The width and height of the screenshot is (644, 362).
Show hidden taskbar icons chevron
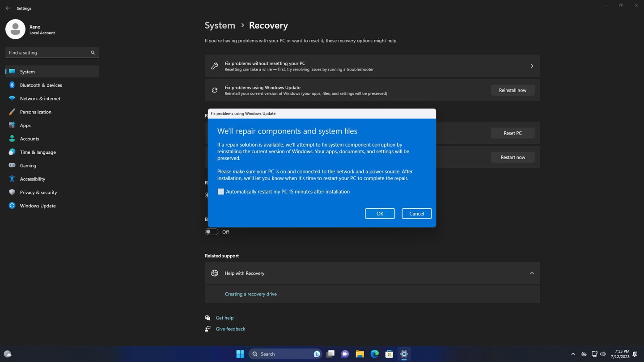coord(573,354)
